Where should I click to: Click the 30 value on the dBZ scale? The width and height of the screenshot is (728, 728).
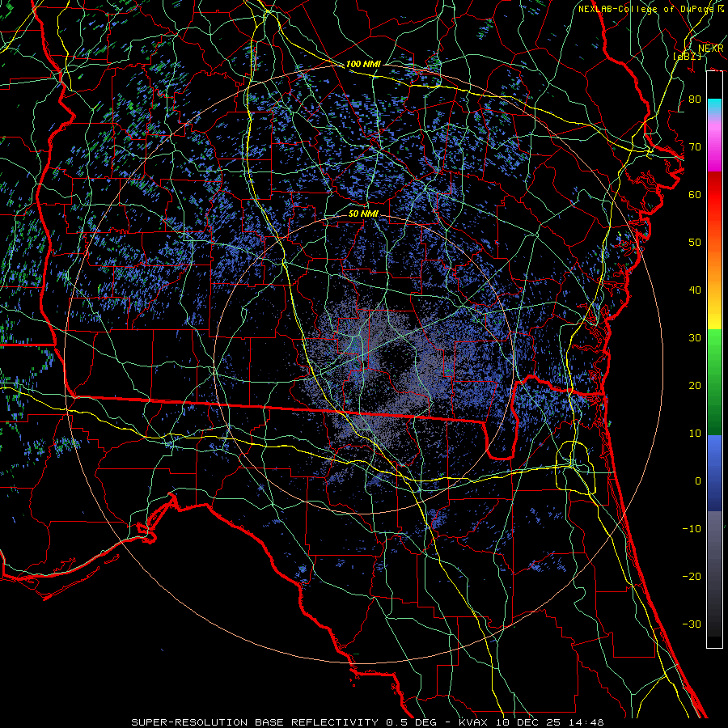pos(695,338)
